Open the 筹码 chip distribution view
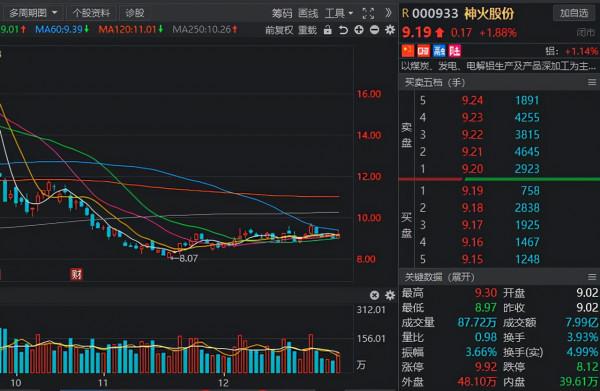The height and width of the screenshot is (391, 600). click(x=282, y=13)
